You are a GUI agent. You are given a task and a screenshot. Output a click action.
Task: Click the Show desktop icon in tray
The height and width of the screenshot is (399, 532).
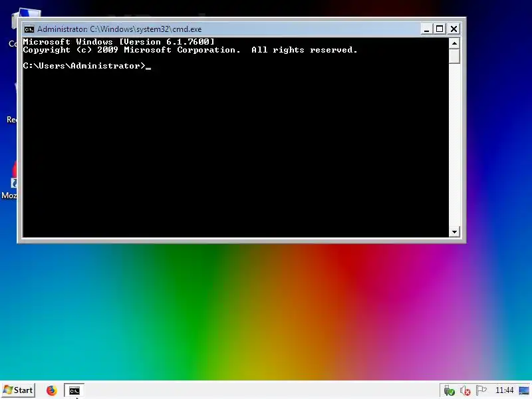point(524,390)
